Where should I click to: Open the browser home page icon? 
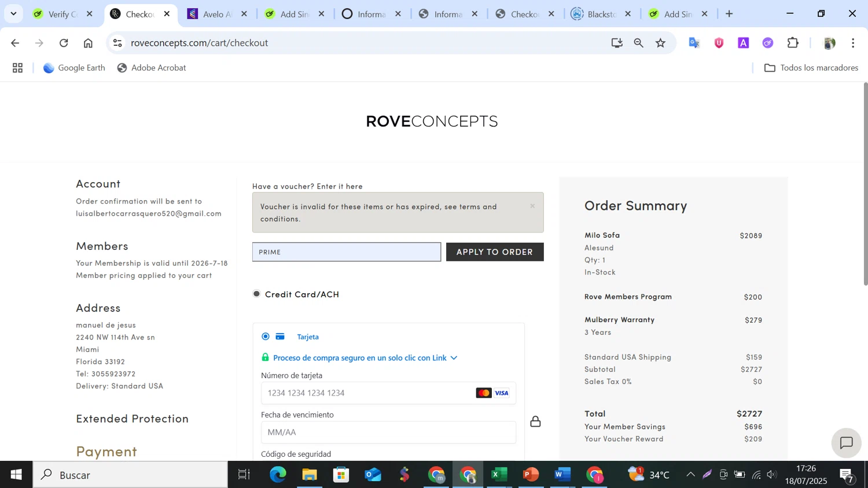click(x=88, y=43)
